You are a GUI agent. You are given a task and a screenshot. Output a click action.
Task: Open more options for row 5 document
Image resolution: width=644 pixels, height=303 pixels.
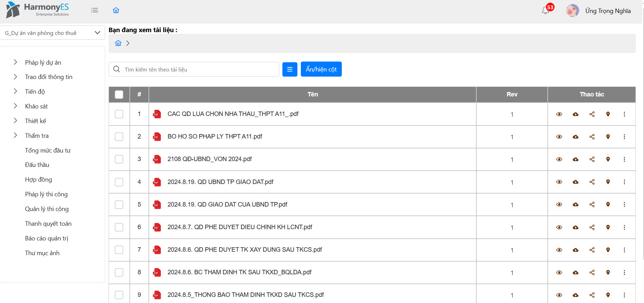tap(624, 205)
